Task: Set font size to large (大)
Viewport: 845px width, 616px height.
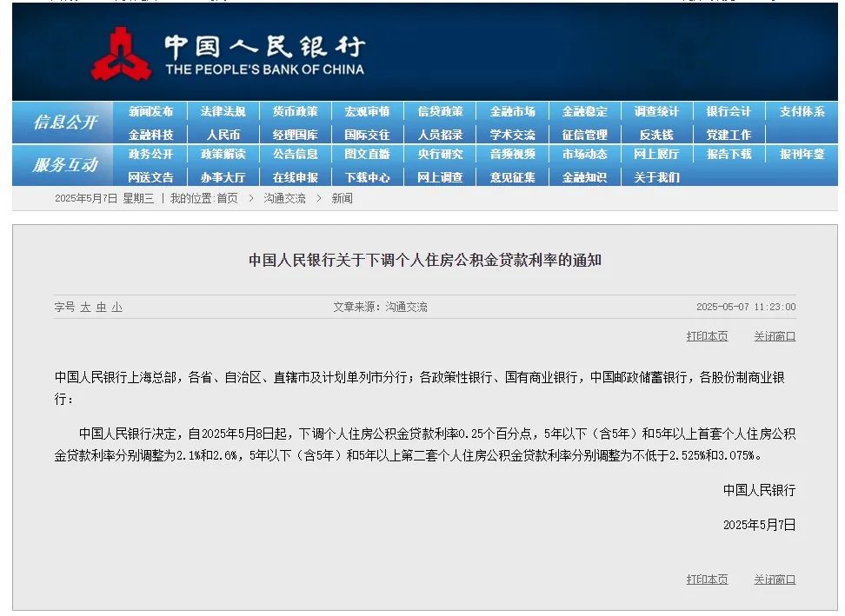Action: click(85, 308)
